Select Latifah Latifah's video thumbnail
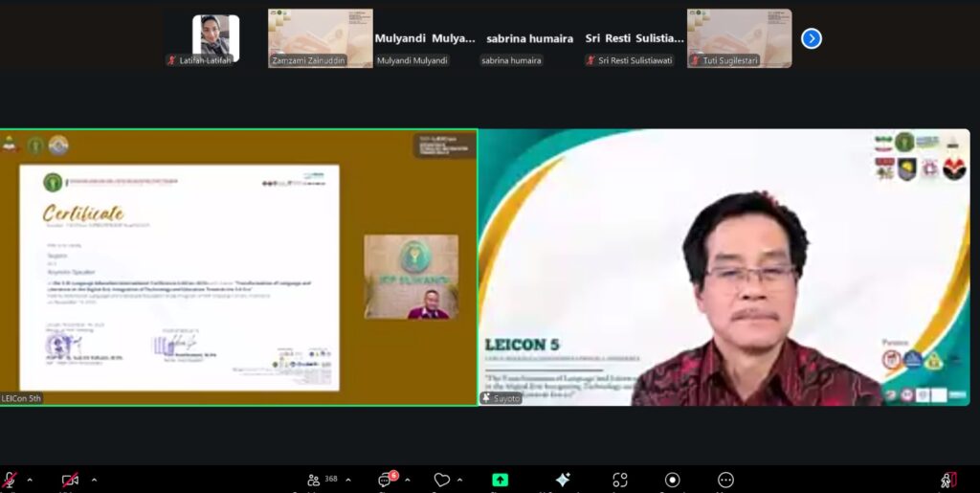 pos(215,38)
